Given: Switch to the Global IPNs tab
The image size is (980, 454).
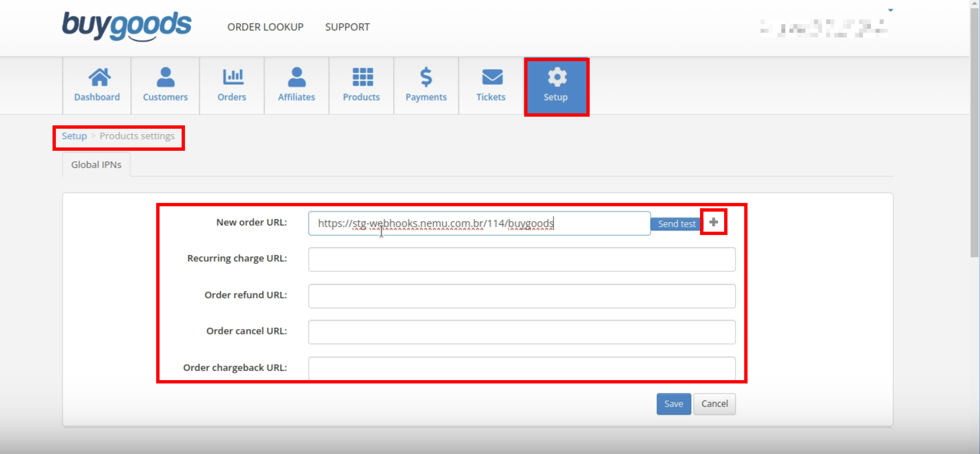Looking at the screenshot, I should pyautogui.click(x=96, y=165).
